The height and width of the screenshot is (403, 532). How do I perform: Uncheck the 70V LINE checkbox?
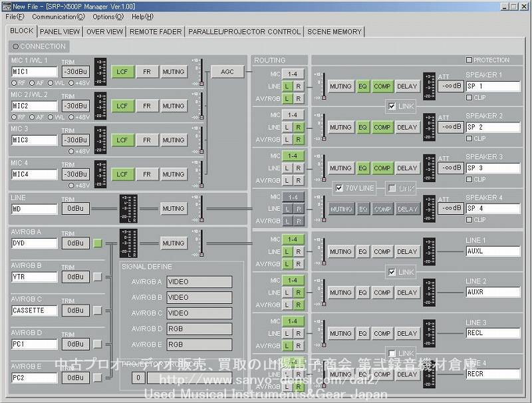click(339, 188)
